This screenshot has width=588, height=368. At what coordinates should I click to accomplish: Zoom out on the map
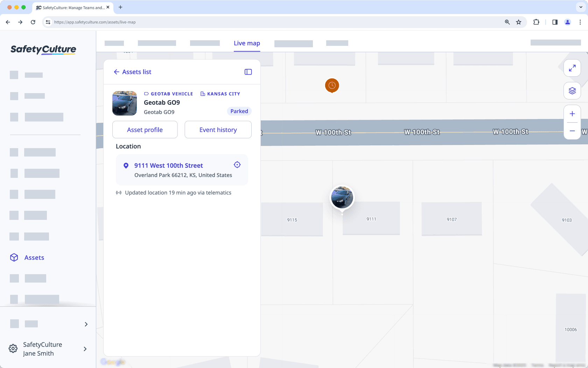pyautogui.click(x=572, y=131)
